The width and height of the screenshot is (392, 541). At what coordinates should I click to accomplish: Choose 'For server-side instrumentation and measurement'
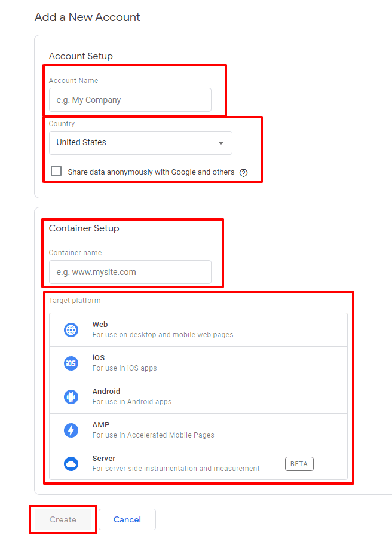[176, 469]
